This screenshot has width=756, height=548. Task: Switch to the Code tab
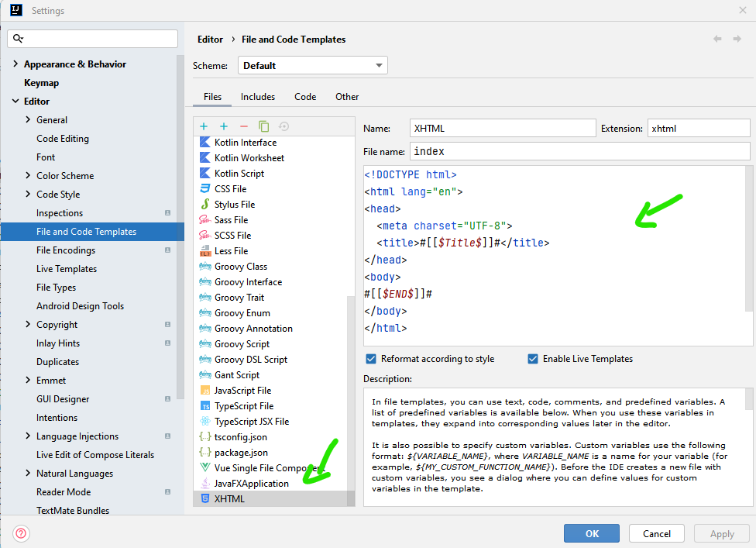point(305,97)
